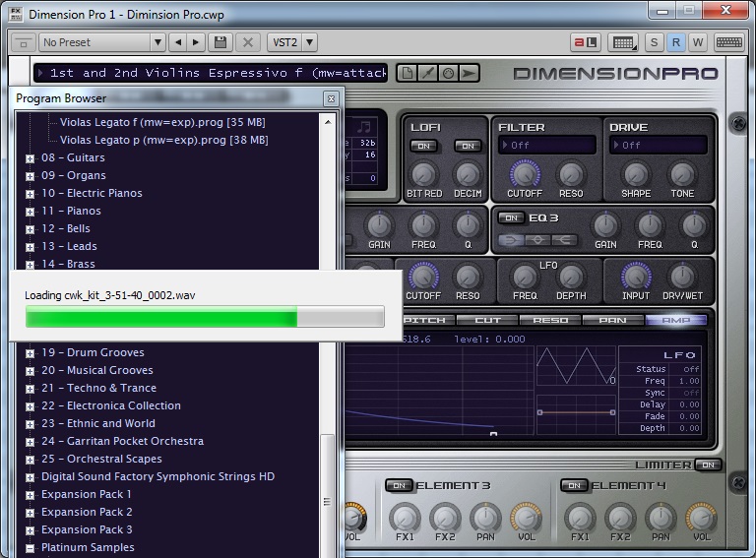Select the EQ 3 low-shelf filter shape icon
This screenshot has width=756, height=558.
click(x=511, y=239)
